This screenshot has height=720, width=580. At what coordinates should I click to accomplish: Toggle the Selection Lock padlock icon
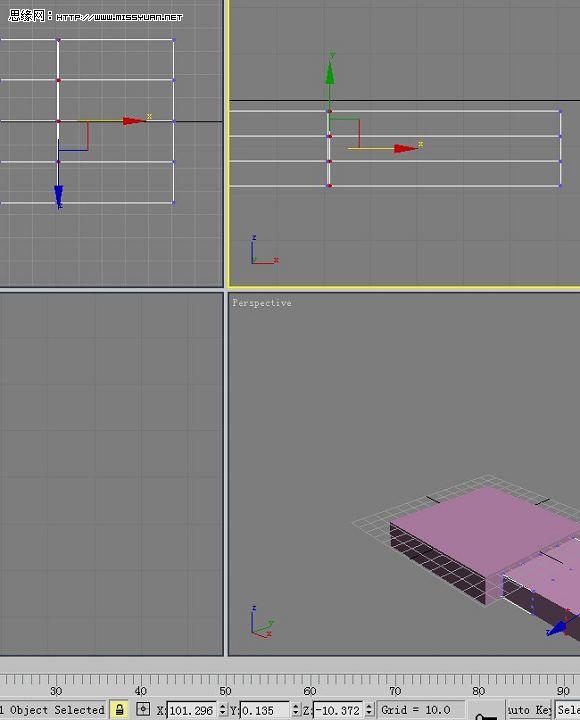[x=119, y=709]
